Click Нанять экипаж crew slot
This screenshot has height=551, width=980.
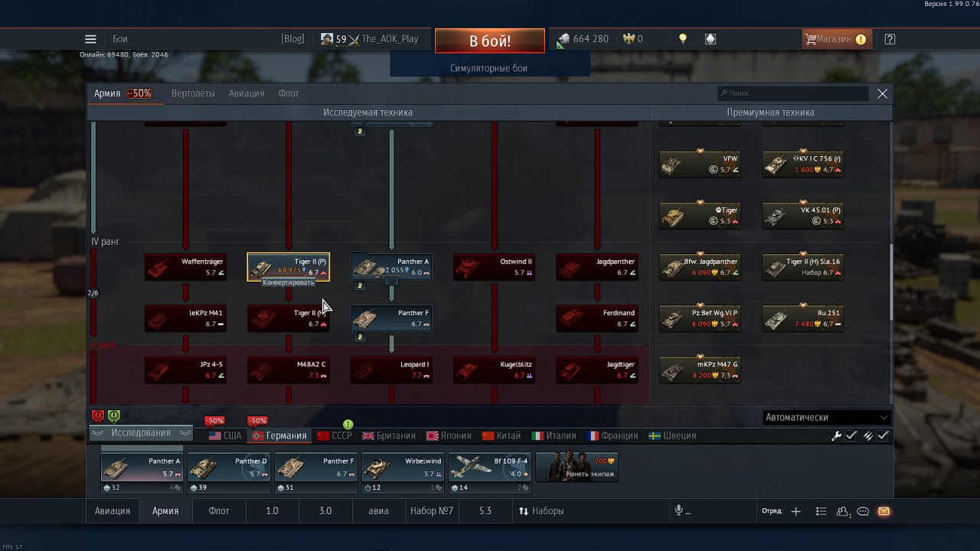tap(577, 467)
